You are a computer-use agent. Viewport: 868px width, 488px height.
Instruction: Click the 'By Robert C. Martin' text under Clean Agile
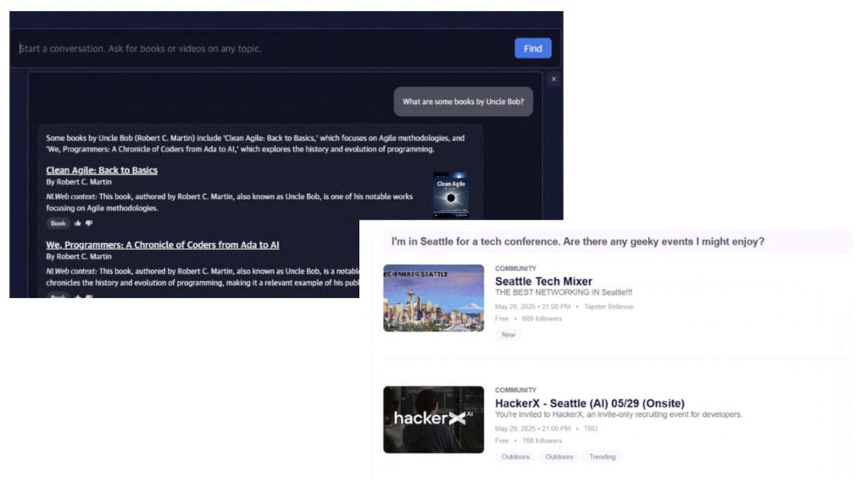[x=79, y=181]
